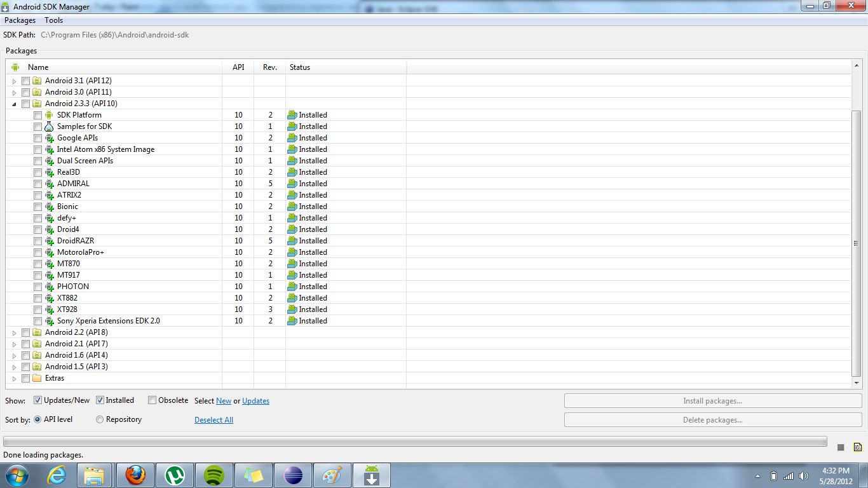Click the Deselect All link
Screen dimensions: 868x488
(214, 420)
